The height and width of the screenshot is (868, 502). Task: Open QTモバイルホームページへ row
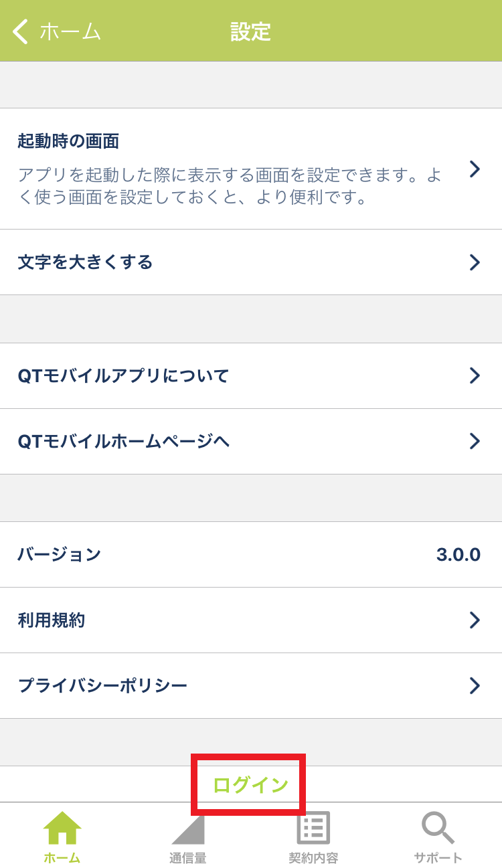click(x=251, y=442)
